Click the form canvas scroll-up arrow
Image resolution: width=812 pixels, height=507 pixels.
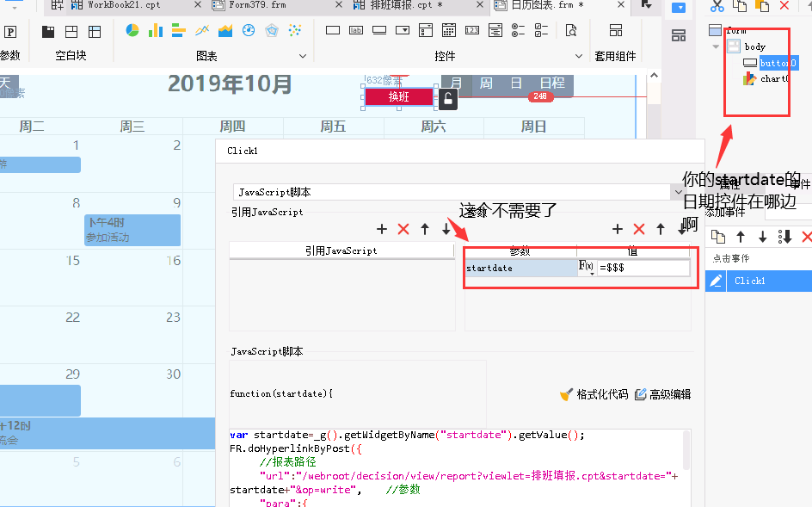[654, 76]
